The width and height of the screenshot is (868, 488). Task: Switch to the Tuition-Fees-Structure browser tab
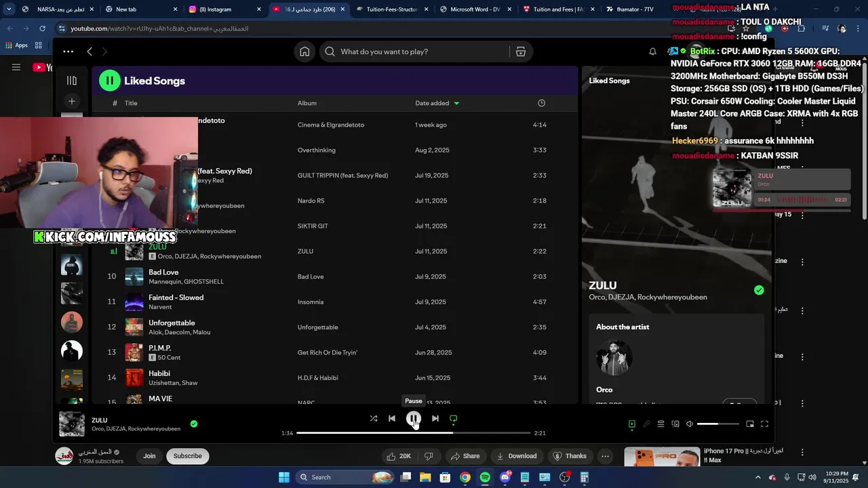393,9
